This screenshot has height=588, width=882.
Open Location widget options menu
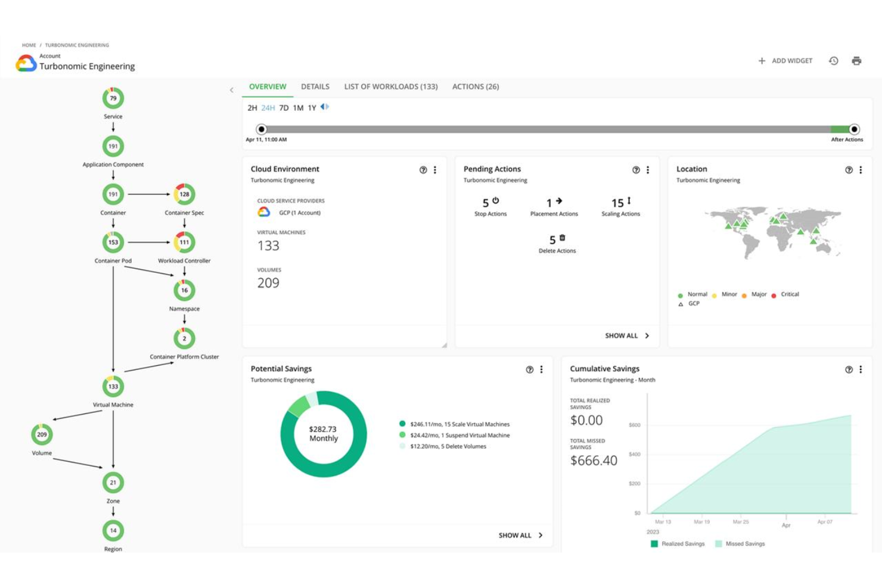861,170
